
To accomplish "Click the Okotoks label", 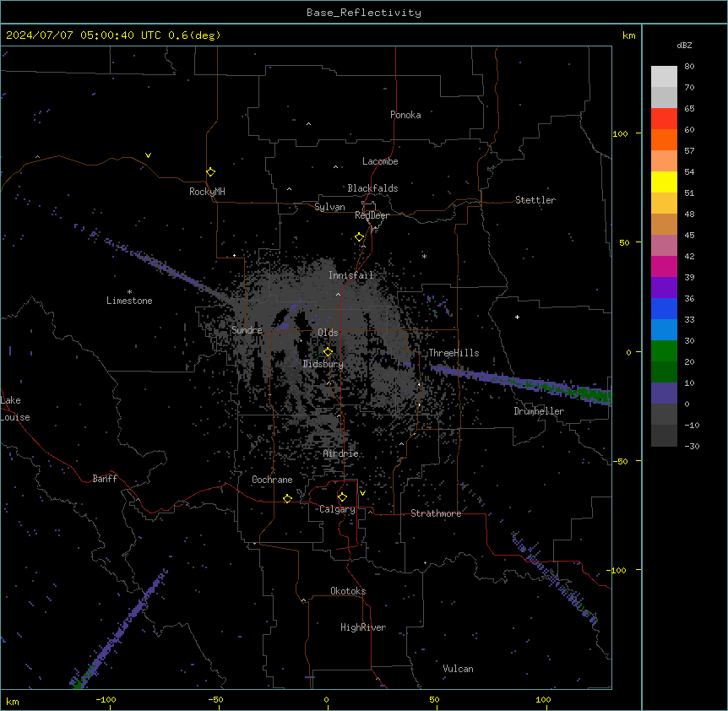I will (x=348, y=591).
